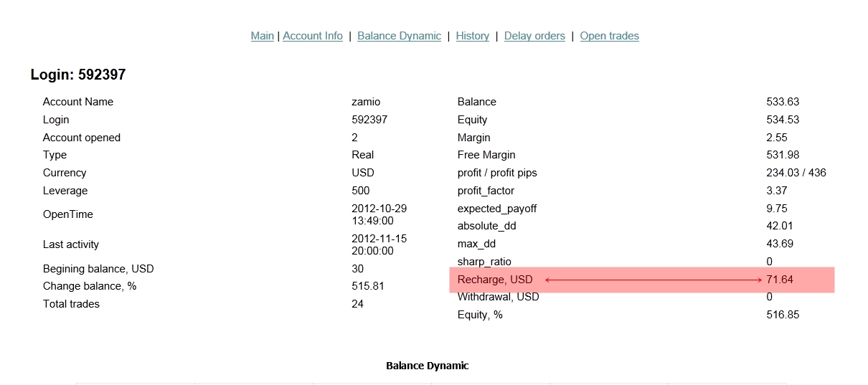Click the Leverage value 500
This screenshot has height=385, width=868.
coord(361,191)
